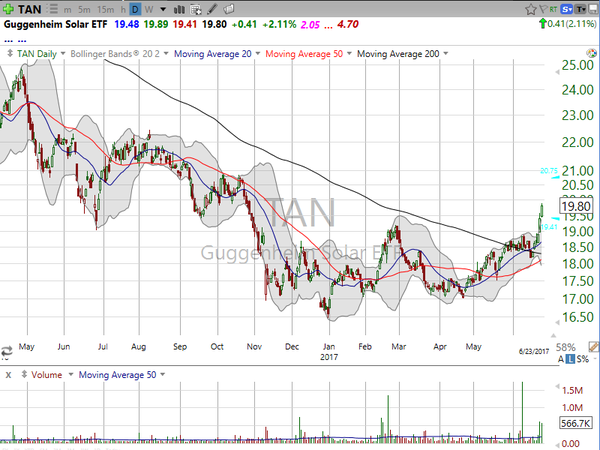600x450 pixels.
Task: Open the pencil drawing tools icon
Action: [x=212, y=9]
